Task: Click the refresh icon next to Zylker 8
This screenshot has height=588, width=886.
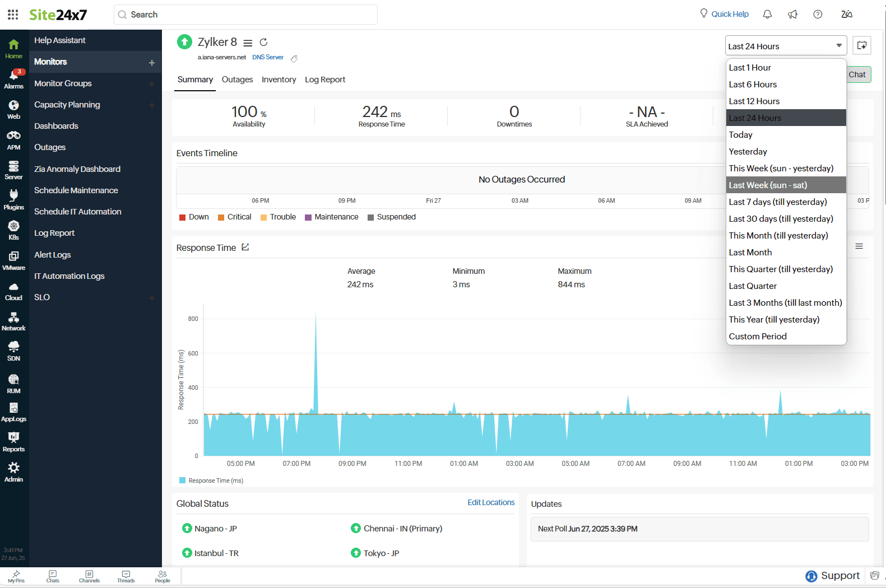Action: pyautogui.click(x=263, y=42)
